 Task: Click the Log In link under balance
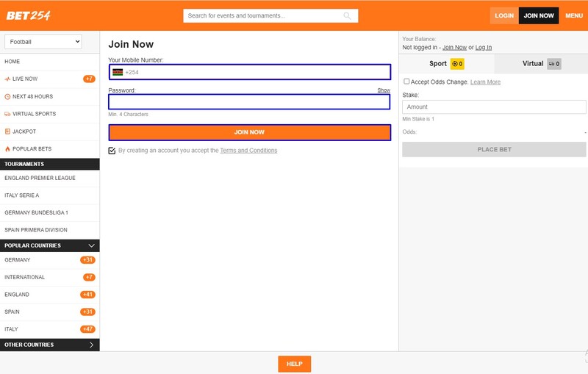[484, 47]
